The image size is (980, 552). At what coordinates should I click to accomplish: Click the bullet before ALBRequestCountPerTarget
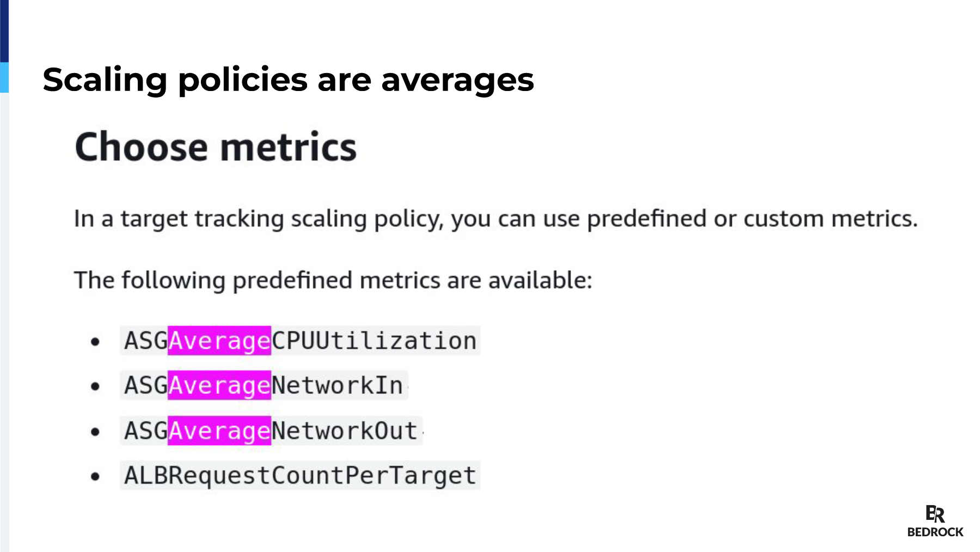point(96,477)
